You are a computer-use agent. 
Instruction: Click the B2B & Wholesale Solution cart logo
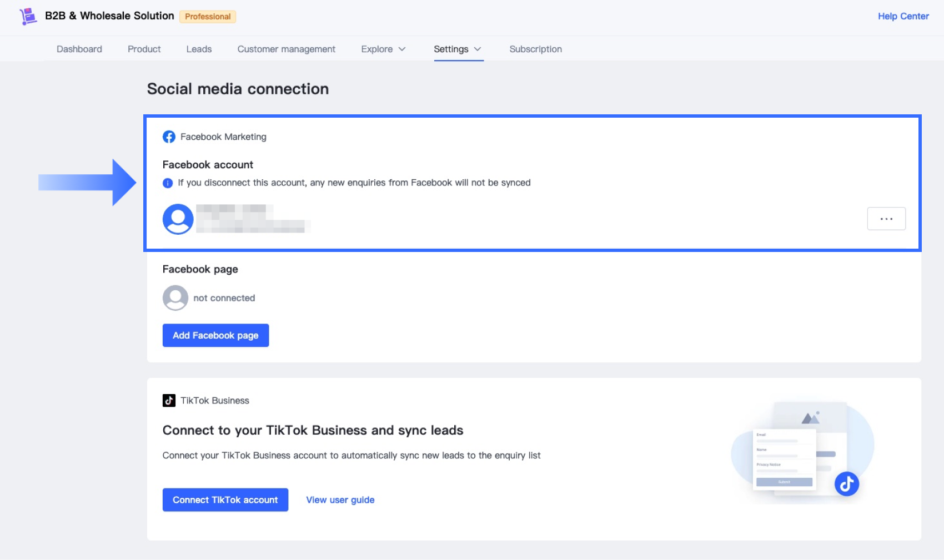(x=28, y=16)
